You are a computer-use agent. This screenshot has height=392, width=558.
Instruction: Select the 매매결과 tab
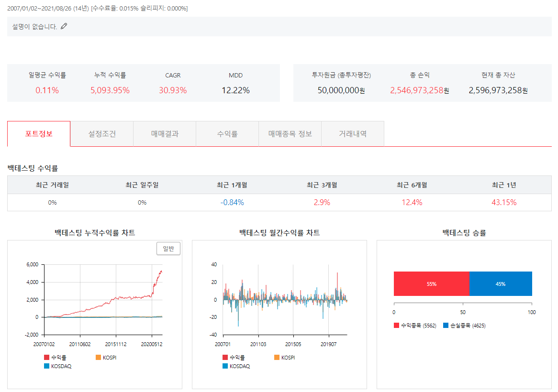pyautogui.click(x=165, y=134)
